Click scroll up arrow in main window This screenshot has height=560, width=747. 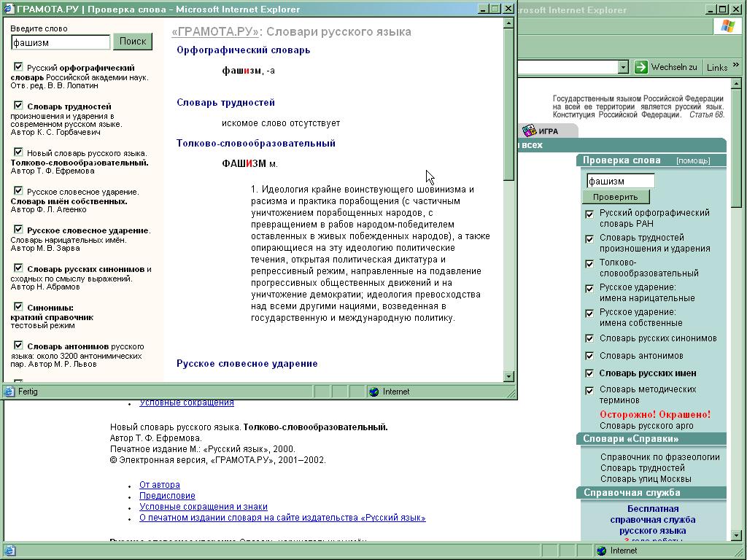coord(737,83)
